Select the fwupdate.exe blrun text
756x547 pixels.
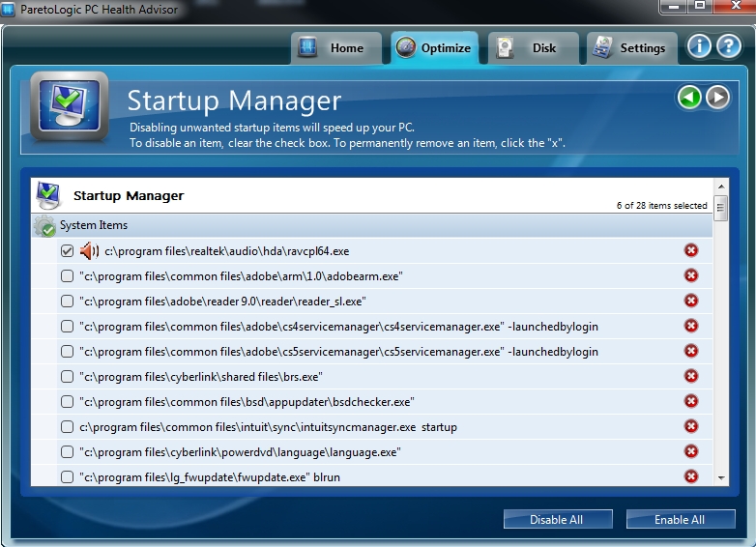coord(210,477)
